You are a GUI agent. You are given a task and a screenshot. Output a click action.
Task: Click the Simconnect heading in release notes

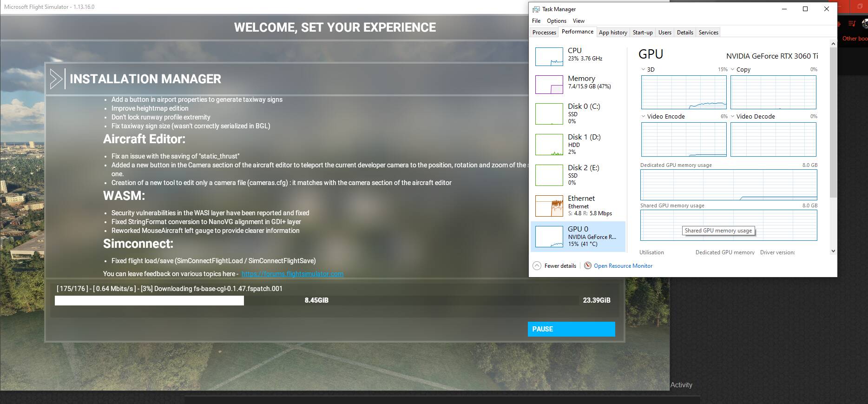(138, 244)
